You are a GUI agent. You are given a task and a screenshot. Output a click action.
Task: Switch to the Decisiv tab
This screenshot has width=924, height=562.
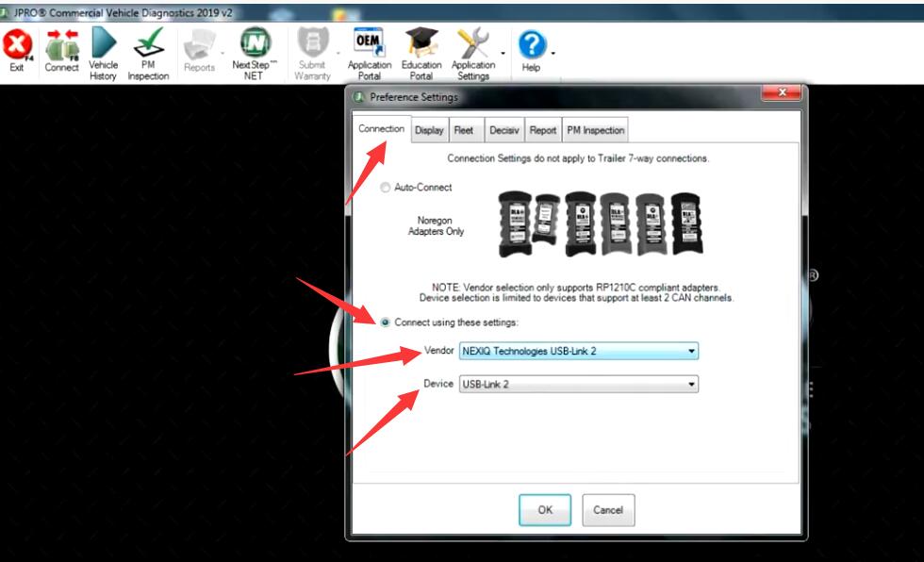point(504,130)
